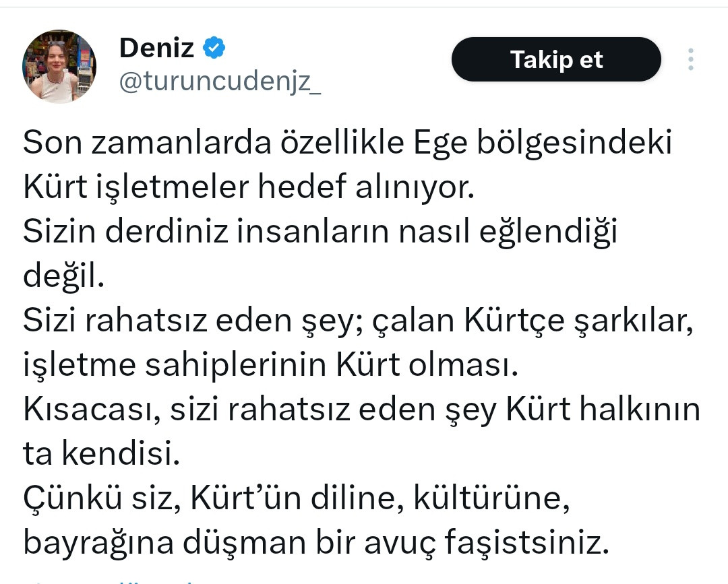Click the words 'Ege bölgesindeki' in the tweet

543,143
